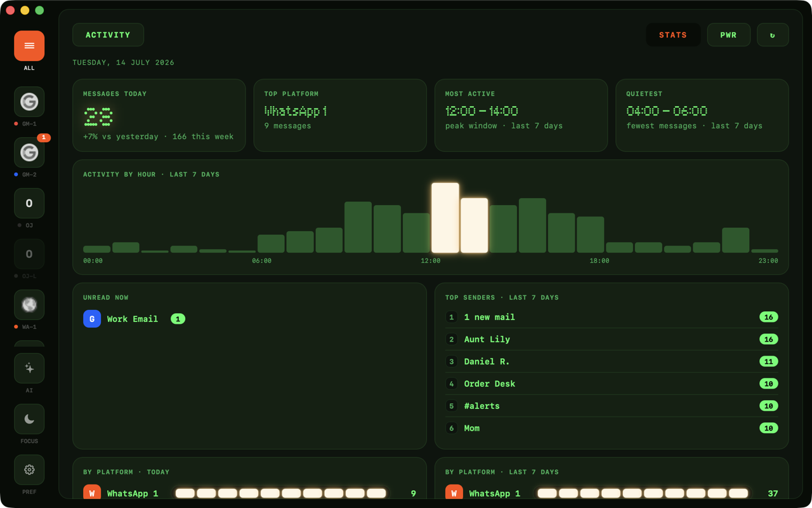Open the OJ account icon
The width and height of the screenshot is (812, 508).
tap(29, 203)
